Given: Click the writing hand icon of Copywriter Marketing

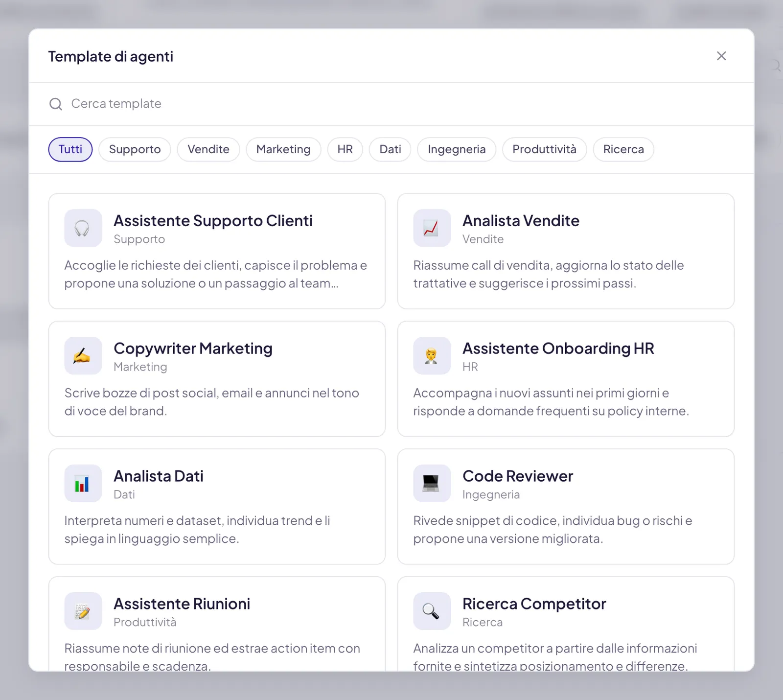Looking at the screenshot, I should [83, 356].
